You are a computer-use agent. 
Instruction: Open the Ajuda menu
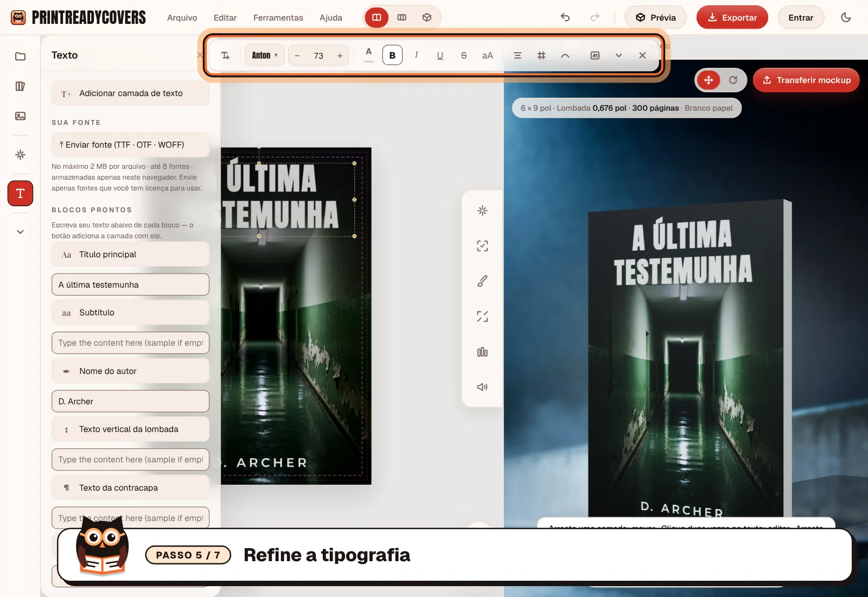pyautogui.click(x=331, y=18)
